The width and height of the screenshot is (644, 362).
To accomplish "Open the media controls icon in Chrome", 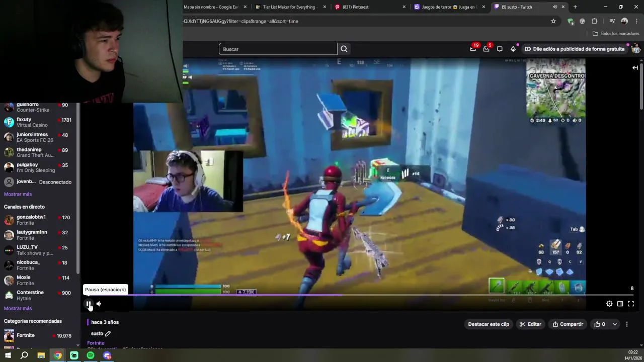I will [612, 21].
